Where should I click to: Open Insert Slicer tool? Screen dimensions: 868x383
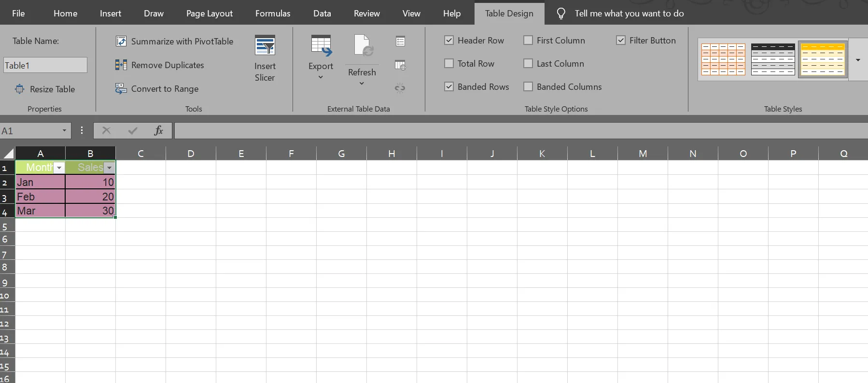click(265, 58)
